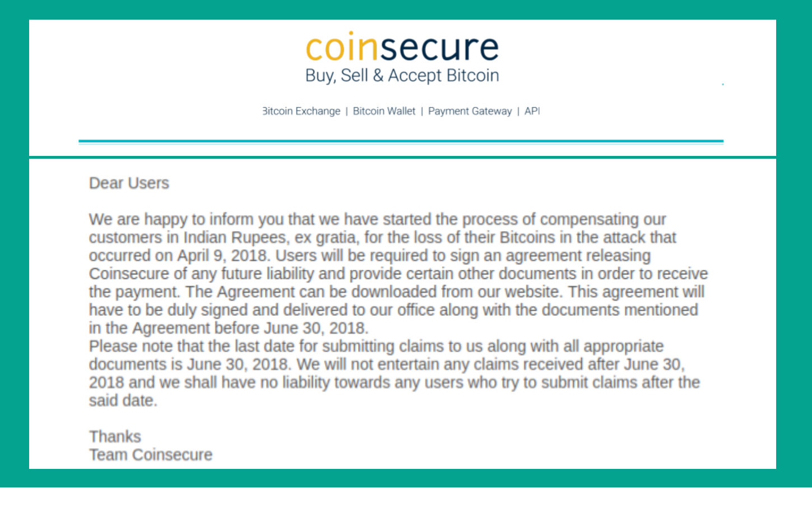The height and width of the screenshot is (525, 812).
Task: Click the Dear Users greeting
Action: (129, 183)
